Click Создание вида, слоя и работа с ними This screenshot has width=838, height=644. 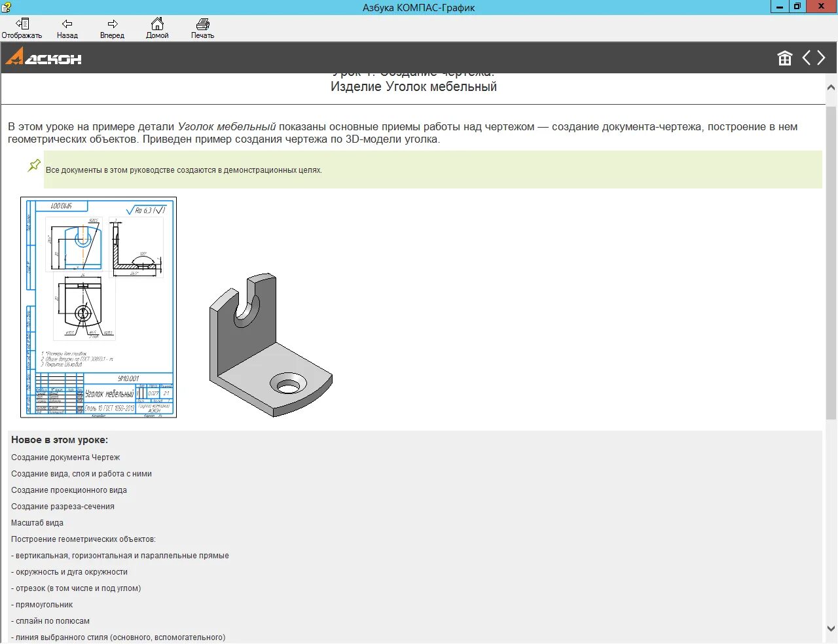tap(81, 474)
